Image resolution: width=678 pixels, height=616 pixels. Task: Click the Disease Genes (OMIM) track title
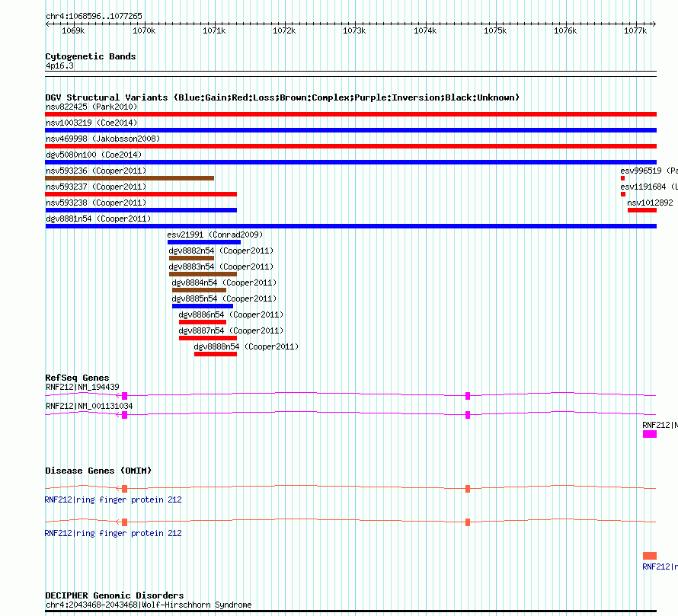click(x=98, y=471)
